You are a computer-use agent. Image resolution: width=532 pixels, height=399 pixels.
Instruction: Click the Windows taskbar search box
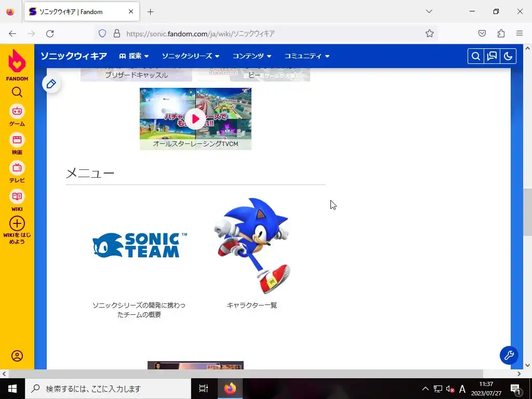click(108, 389)
